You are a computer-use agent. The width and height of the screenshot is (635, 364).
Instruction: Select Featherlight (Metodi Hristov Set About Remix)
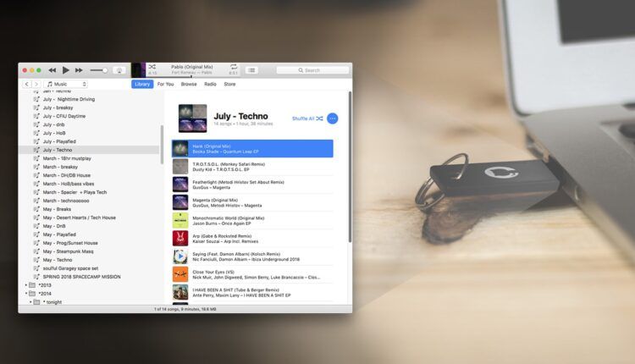(x=252, y=185)
